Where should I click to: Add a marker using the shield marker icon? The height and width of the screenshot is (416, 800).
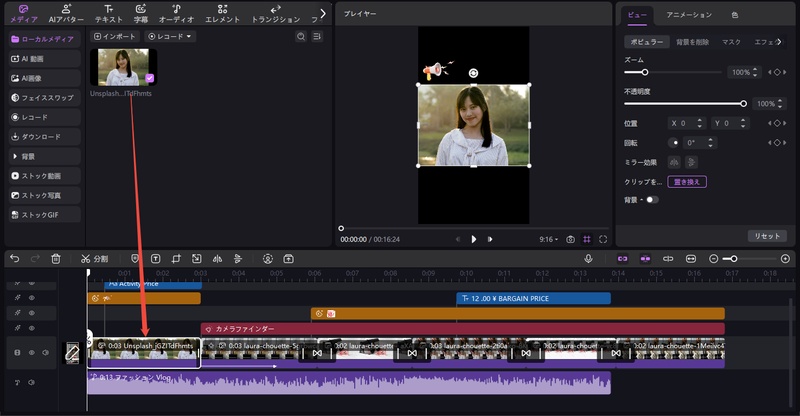(x=135, y=259)
